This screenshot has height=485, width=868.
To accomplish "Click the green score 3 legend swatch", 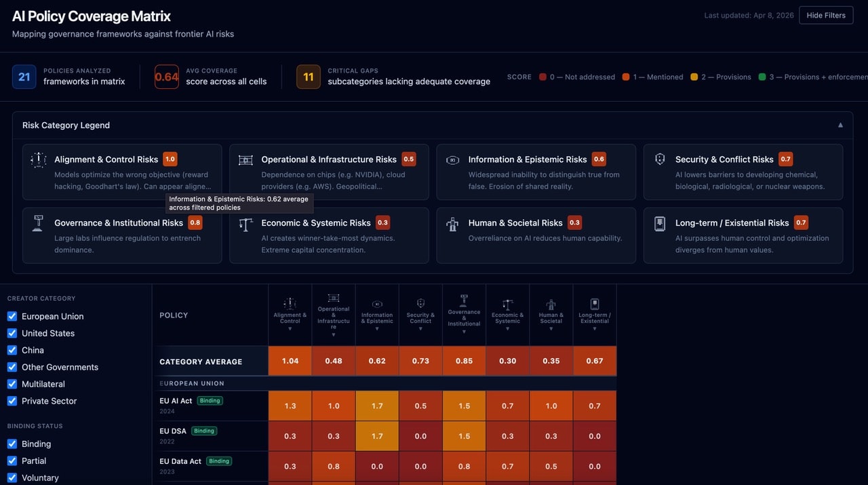I will click(762, 77).
